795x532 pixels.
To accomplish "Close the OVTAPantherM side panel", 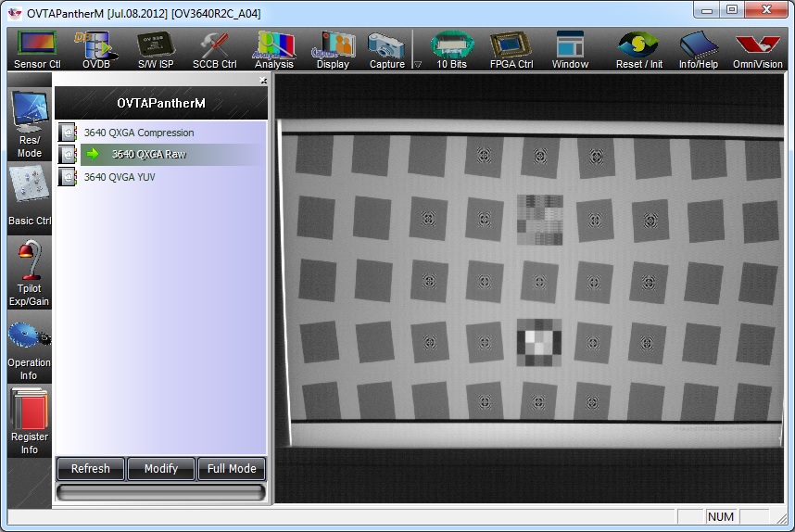I will [x=263, y=80].
